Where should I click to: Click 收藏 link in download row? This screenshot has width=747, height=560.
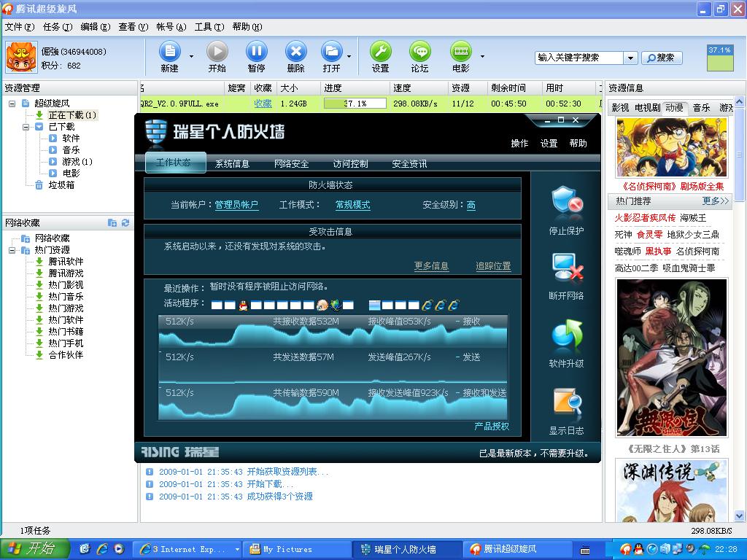coord(263,104)
